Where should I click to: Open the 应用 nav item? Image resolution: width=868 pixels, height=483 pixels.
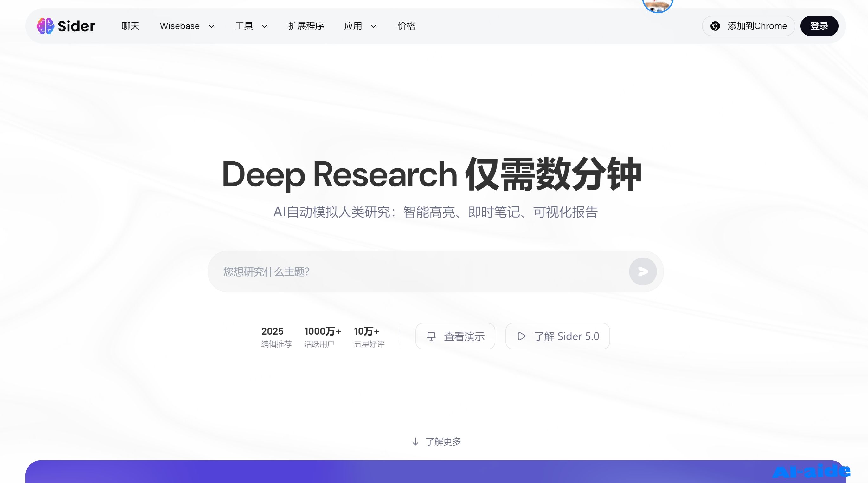353,26
